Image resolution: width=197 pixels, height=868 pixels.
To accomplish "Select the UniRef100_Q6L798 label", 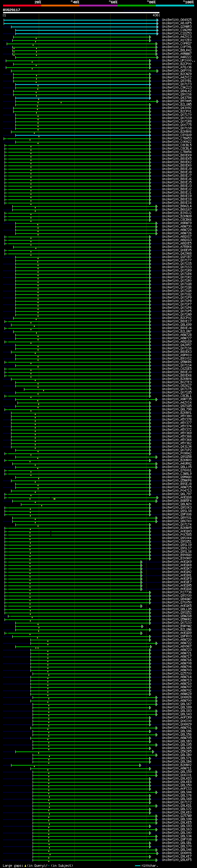I will 177,409.
